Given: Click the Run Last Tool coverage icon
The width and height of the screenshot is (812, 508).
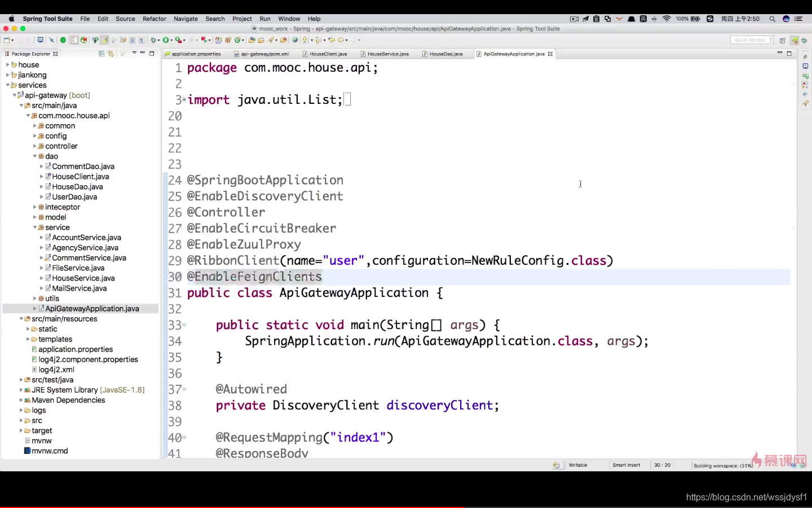Looking at the screenshot, I should tap(178, 40).
